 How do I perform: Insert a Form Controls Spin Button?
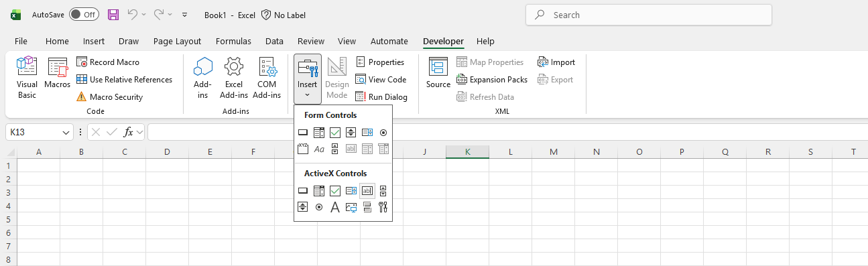[351, 133]
